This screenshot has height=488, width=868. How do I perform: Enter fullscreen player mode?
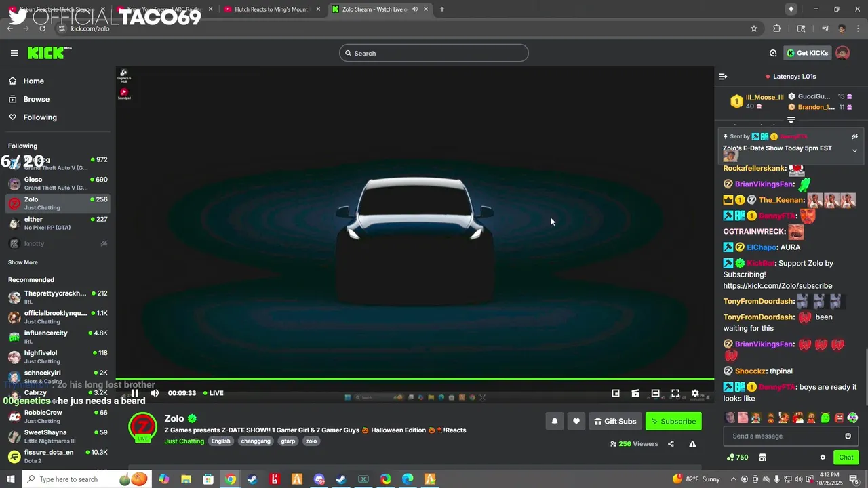click(x=675, y=393)
